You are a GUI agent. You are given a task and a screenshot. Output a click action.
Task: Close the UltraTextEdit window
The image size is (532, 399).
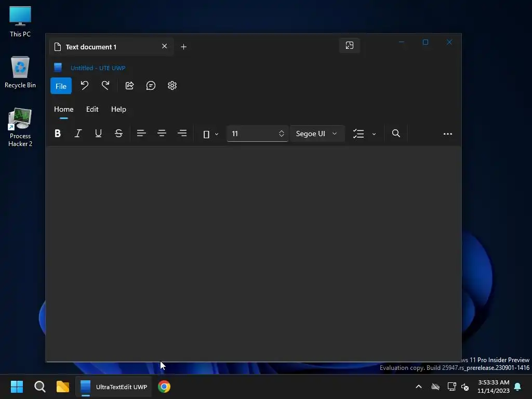coord(449,42)
